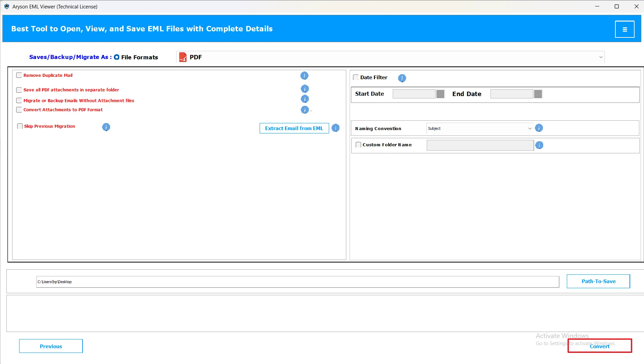The image size is (644, 364).
Task: Expand the PDF file format dropdown
Action: [x=601, y=57]
